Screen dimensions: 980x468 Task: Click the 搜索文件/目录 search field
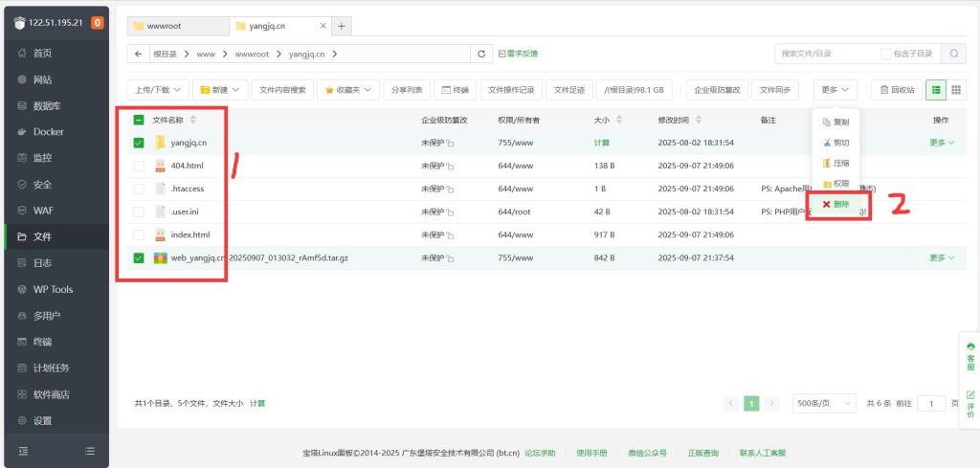tap(825, 54)
